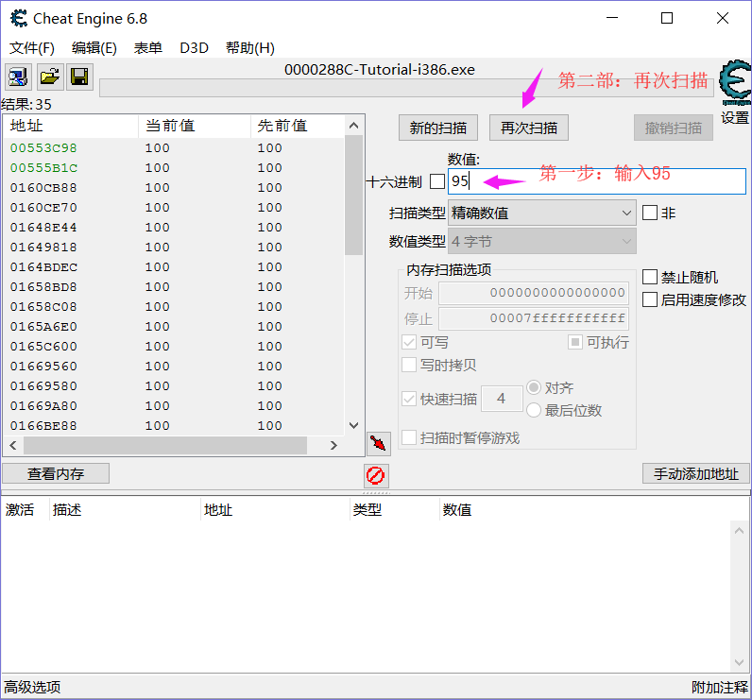This screenshot has height=700, width=752.
Task: Enable 启用速度修改 speedhack checkbox
Action: 650,299
